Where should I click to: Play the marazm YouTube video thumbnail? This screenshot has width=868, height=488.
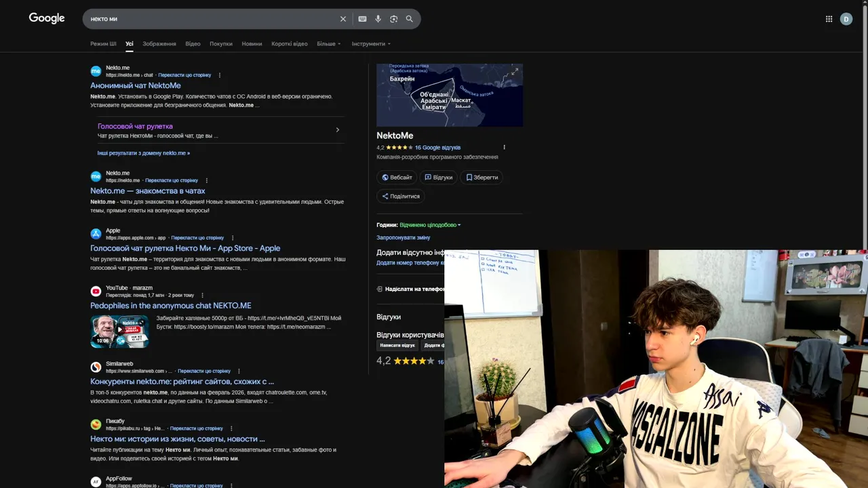tap(120, 331)
